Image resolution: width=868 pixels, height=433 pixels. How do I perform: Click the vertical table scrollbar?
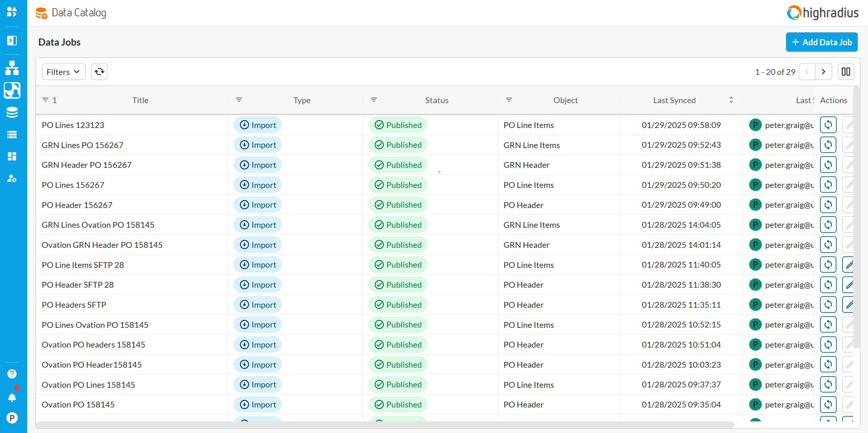pyautogui.click(x=856, y=218)
